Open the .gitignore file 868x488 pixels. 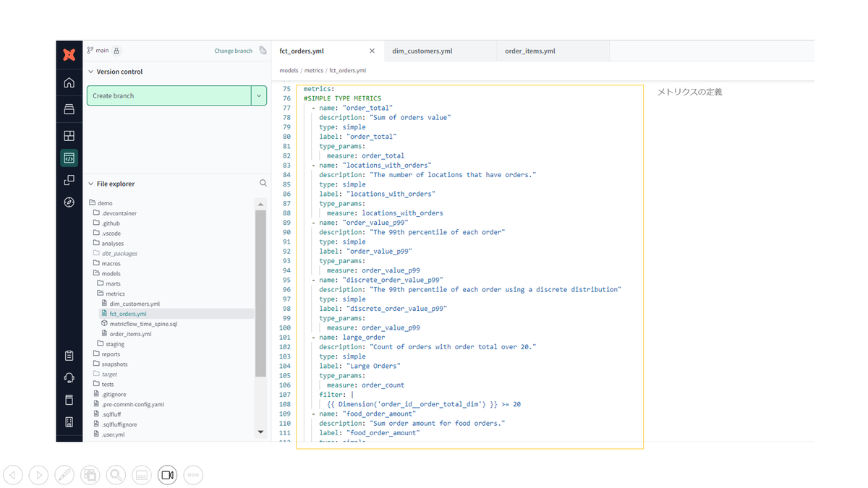[x=109, y=395]
